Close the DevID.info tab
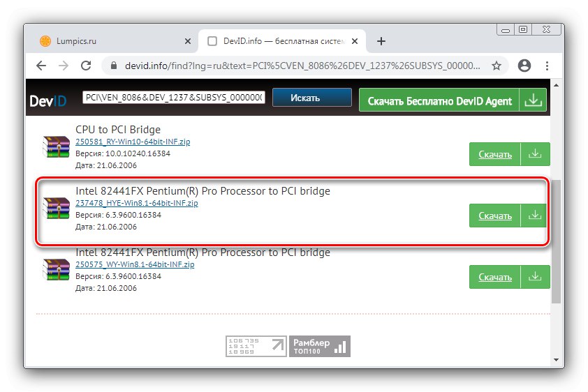588x392 pixels. tap(354, 41)
